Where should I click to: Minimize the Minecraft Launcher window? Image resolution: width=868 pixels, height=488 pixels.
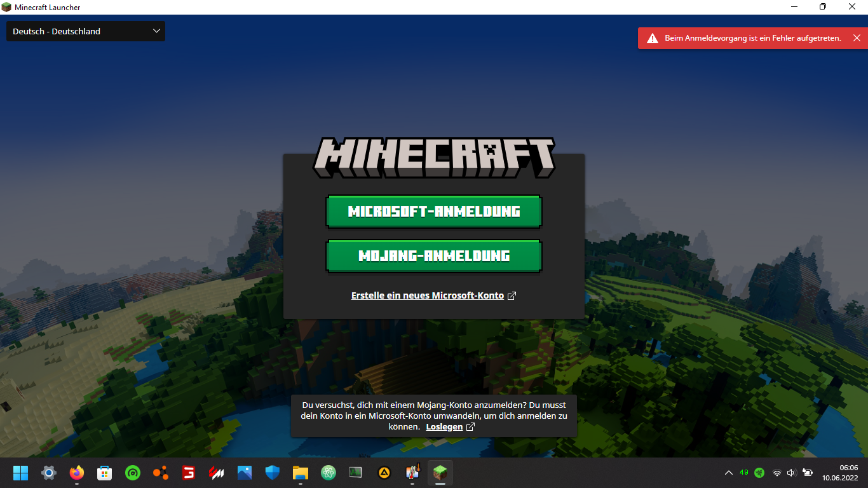pyautogui.click(x=794, y=7)
